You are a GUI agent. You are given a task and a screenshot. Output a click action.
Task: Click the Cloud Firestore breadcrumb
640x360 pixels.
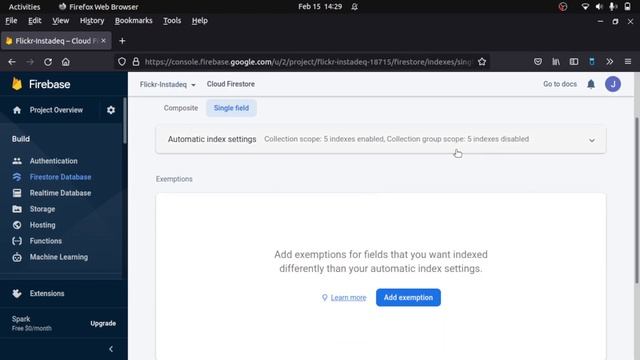(x=231, y=84)
